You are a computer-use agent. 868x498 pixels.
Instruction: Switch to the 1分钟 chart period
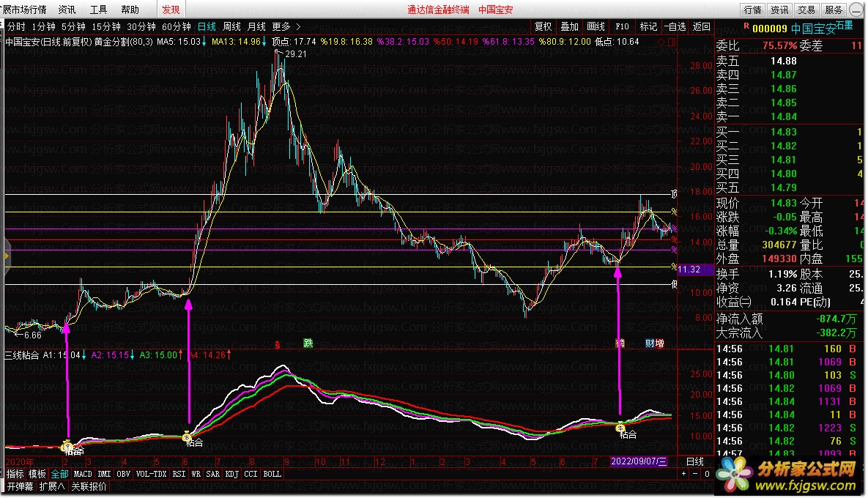pyautogui.click(x=43, y=26)
